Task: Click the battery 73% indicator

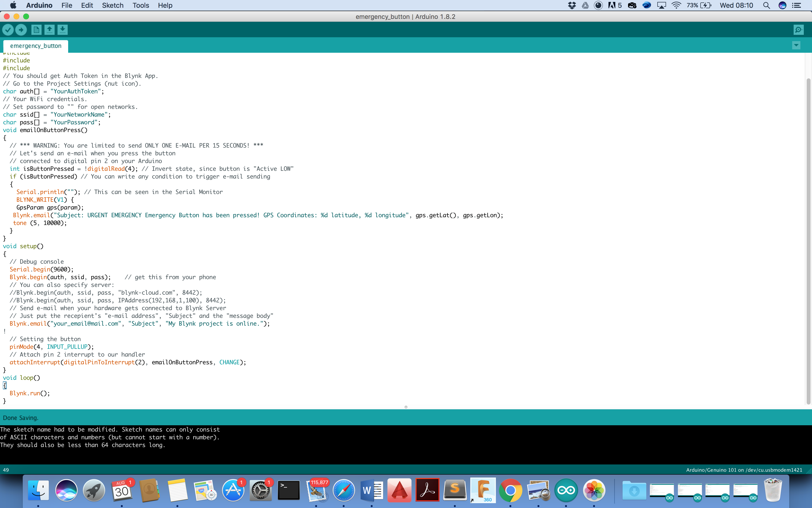Action: [699, 5]
